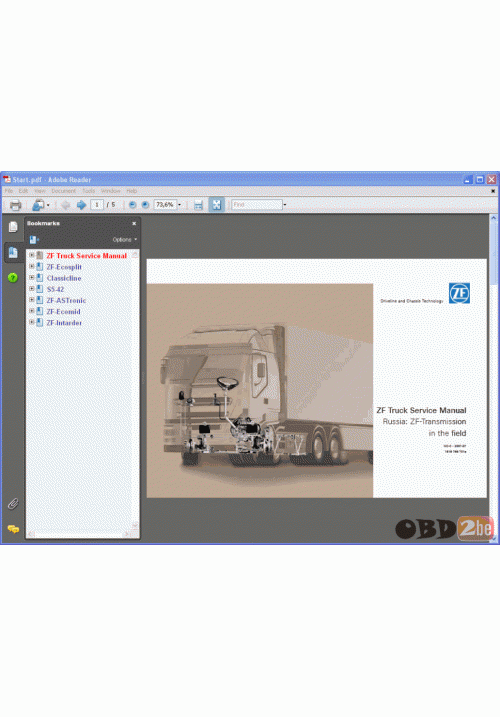Click the truck illustration on the page
Image resolution: width=500 pixels, height=717 pixels.
(260, 391)
